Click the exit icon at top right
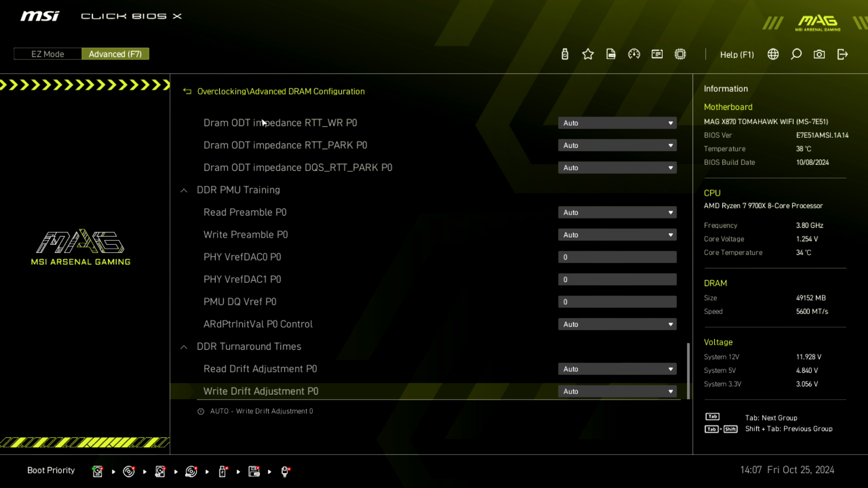Screen dimensions: 868x488 [x=842, y=54]
